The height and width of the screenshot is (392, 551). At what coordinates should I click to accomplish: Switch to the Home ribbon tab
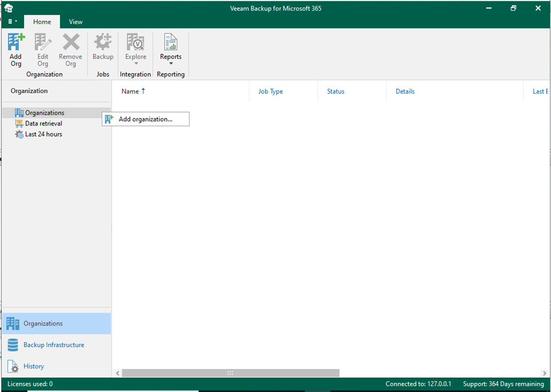click(x=42, y=22)
